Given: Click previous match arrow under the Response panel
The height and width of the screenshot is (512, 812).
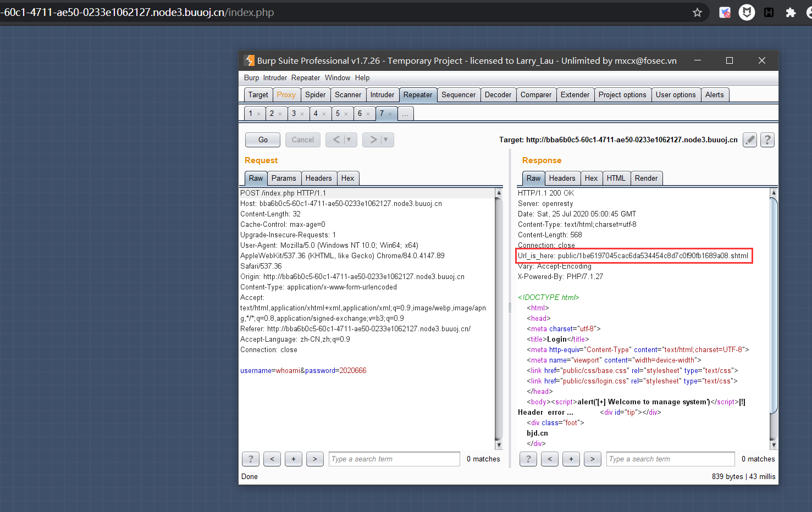Looking at the screenshot, I should click(x=549, y=459).
